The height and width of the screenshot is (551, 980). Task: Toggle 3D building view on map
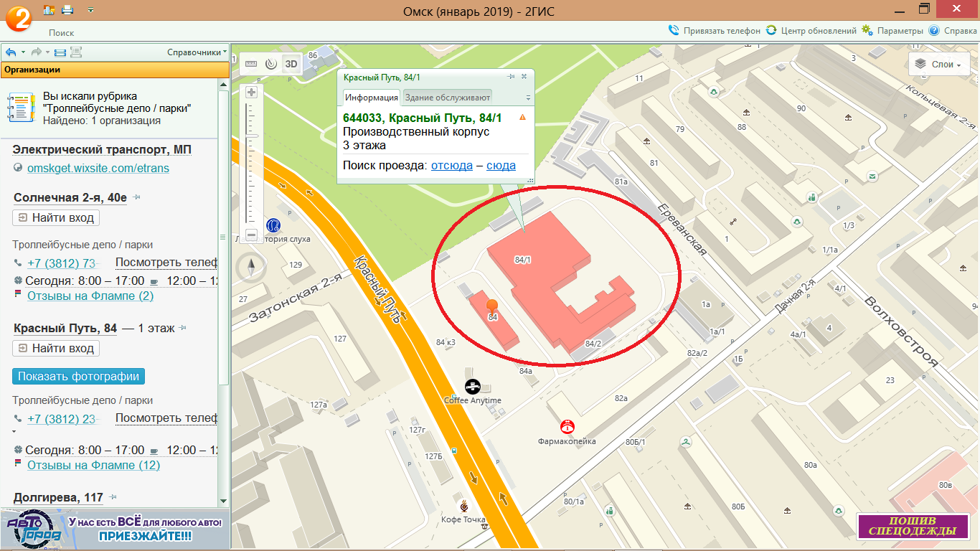tap(291, 63)
